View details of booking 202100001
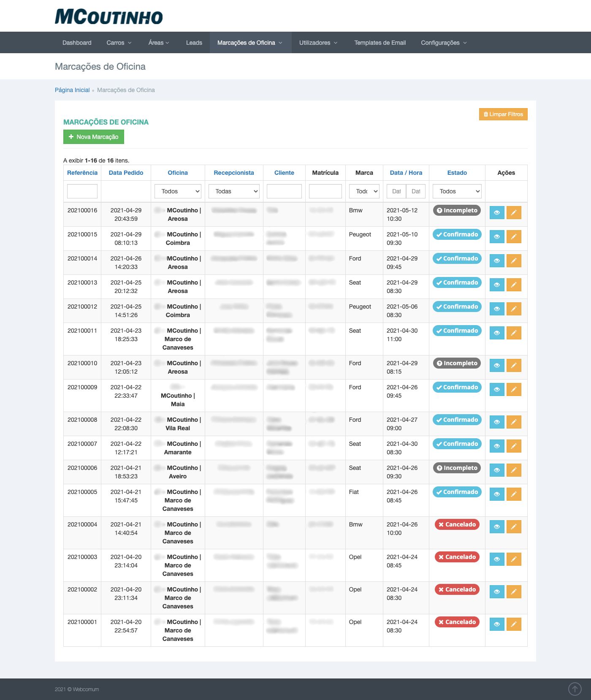The height and width of the screenshot is (700, 591). point(497,624)
